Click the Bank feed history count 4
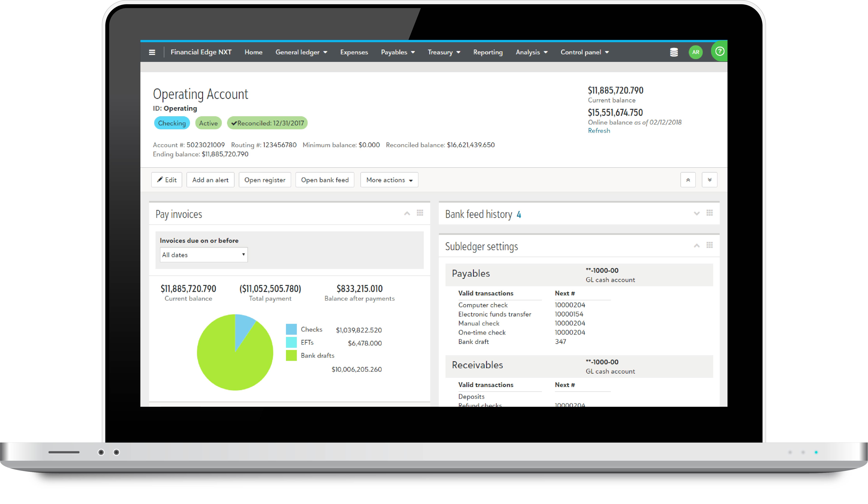Screen dimensions: 868x504 click(519, 215)
